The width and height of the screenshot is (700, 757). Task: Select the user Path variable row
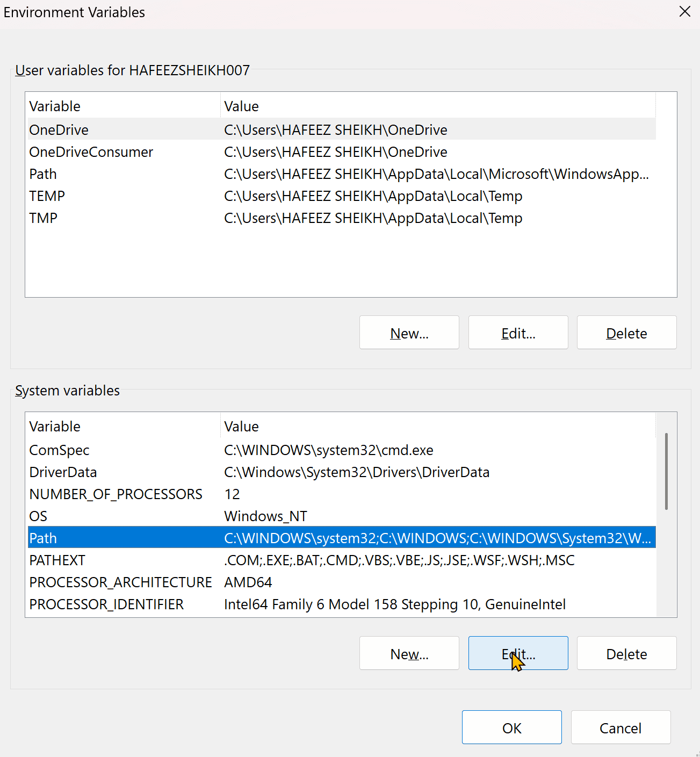(x=342, y=174)
